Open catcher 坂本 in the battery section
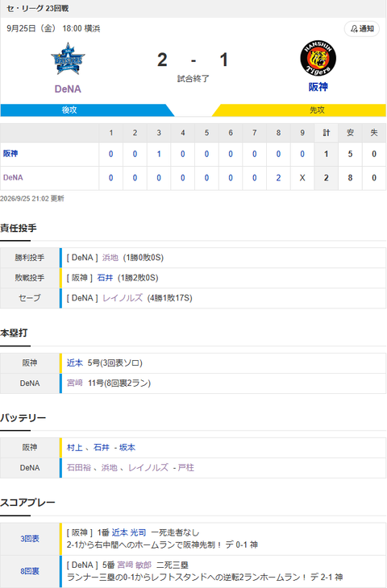 pyautogui.click(x=127, y=447)
